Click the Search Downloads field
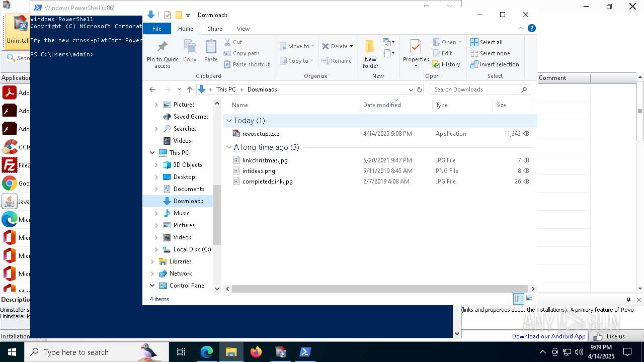 pos(480,89)
